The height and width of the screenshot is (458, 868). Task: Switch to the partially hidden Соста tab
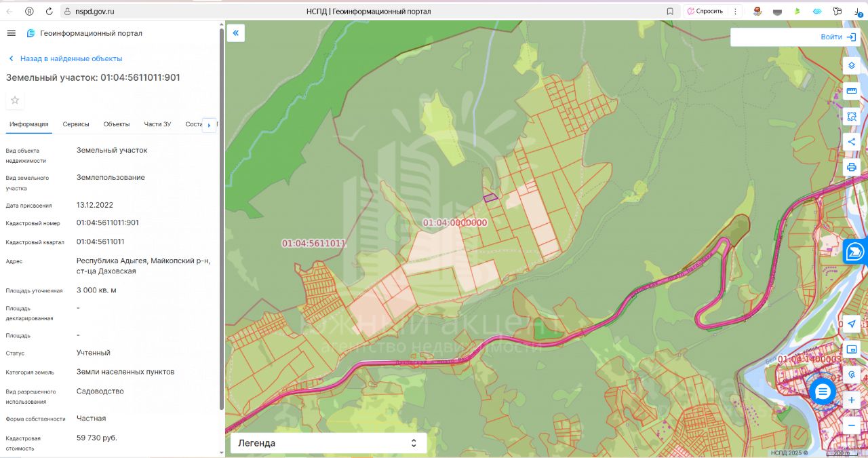[x=193, y=124]
